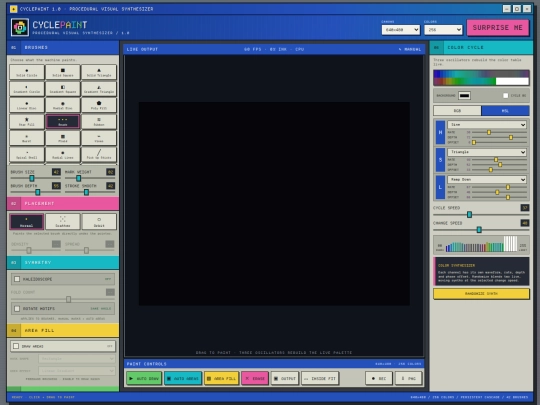
Task: Switch placement mode to Orbit
Action: point(99,221)
